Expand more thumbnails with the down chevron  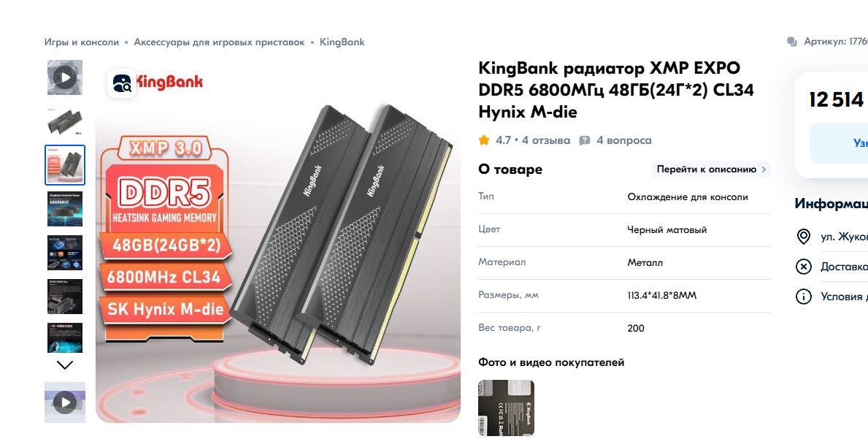[65, 364]
